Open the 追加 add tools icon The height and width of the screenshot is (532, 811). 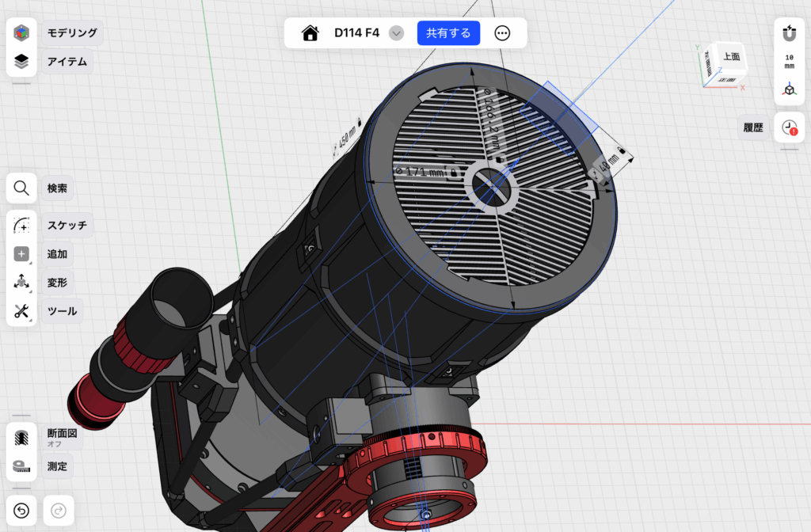point(22,254)
